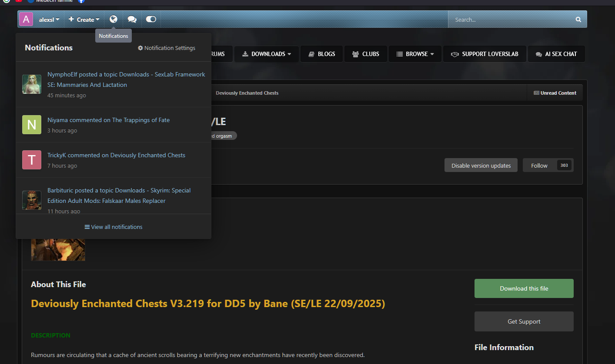The height and width of the screenshot is (364, 615).
Task: Click the 303 followers count
Action: pos(564,165)
